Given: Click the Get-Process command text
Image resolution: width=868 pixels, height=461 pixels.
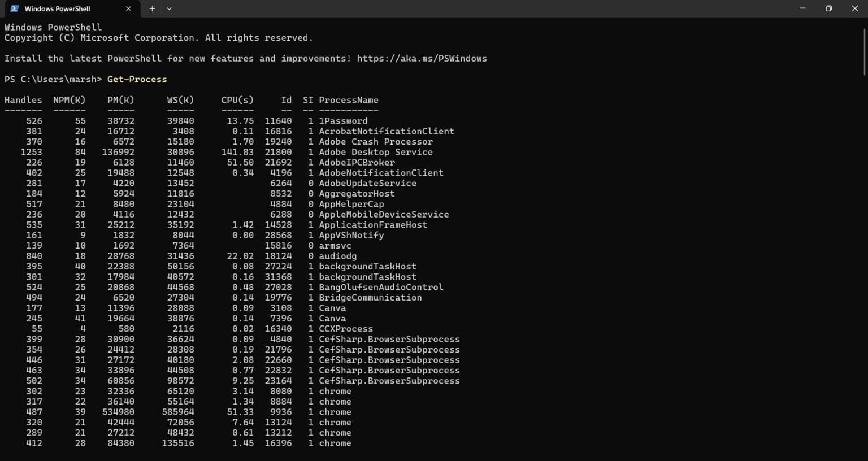Looking at the screenshot, I should 137,79.
